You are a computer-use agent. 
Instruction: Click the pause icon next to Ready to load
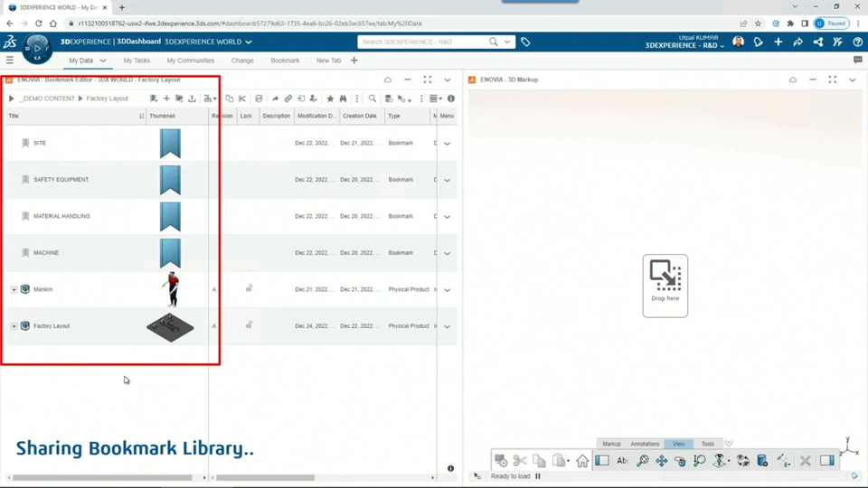click(537, 476)
